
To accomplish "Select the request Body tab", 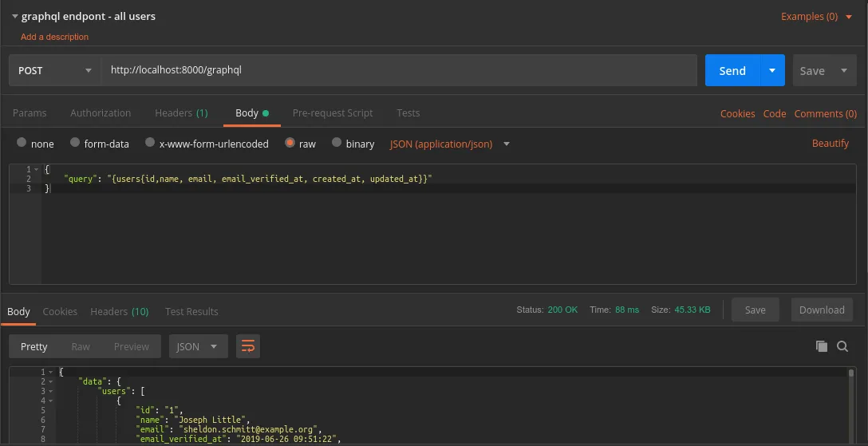I will (252, 112).
